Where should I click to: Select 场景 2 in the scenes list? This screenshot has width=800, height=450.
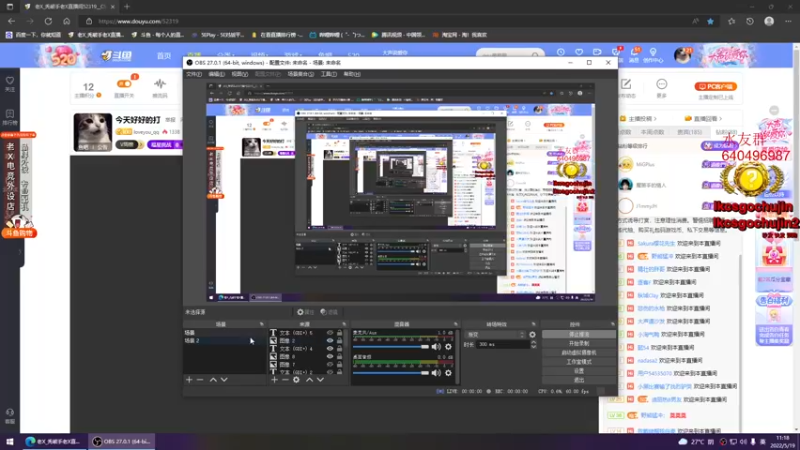(224, 340)
